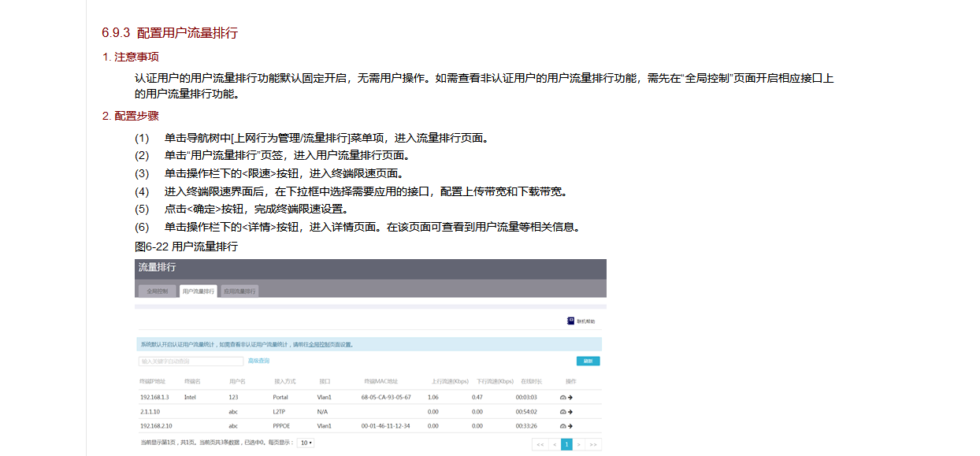Click the rate-limit gauge icon for 2.1.1.10
This screenshot has height=456, width=980.
[562, 412]
